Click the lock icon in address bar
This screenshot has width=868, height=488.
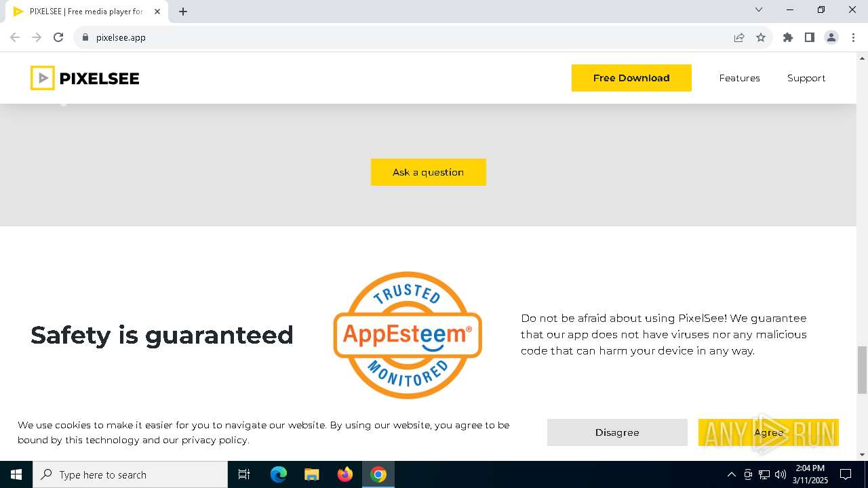point(85,37)
